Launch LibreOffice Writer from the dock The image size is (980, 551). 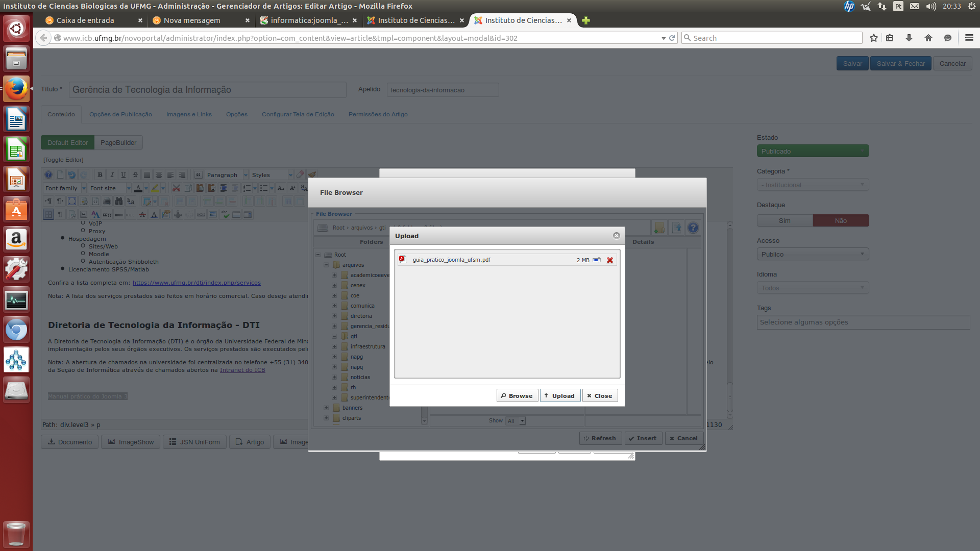(x=16, y=120)
